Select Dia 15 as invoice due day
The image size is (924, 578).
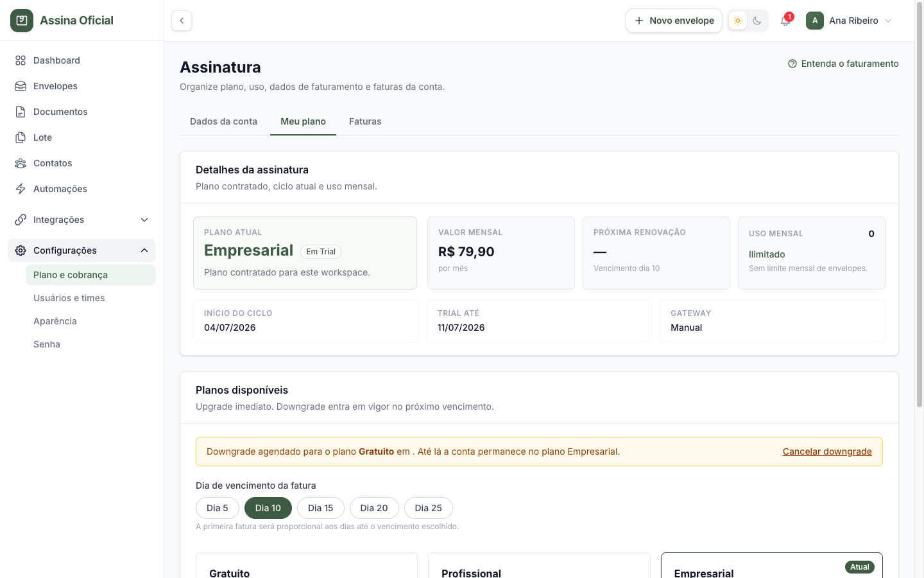321,508
